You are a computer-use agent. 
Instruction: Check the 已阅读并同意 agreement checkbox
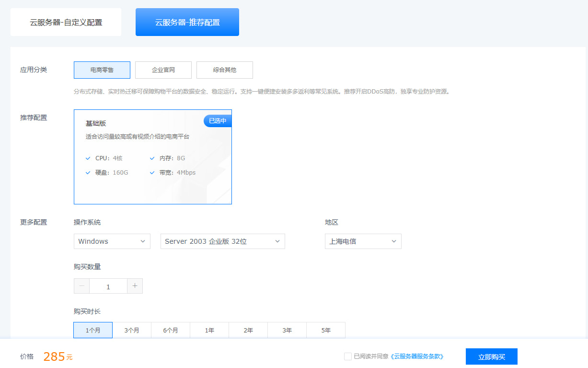347,356
